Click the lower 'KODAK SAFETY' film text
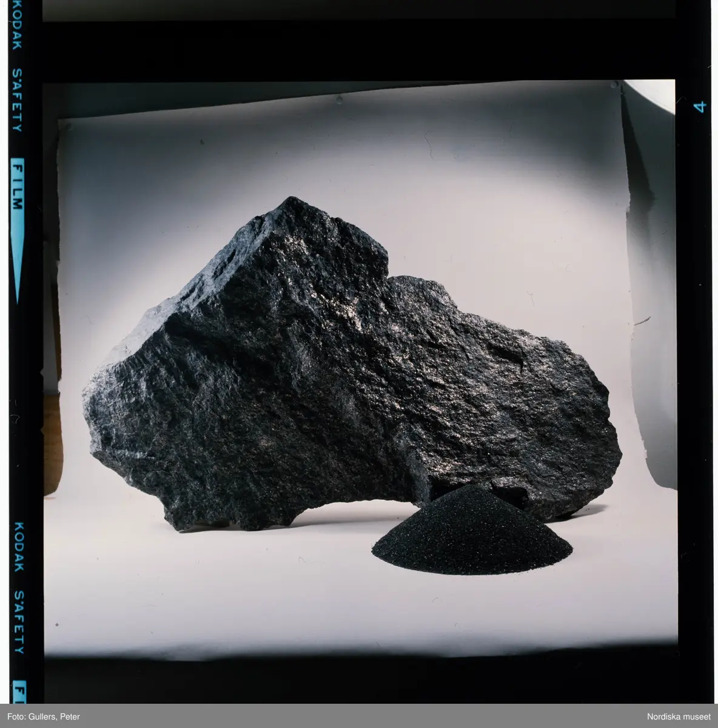Screen dimensions: 718x728 point(18,587)
